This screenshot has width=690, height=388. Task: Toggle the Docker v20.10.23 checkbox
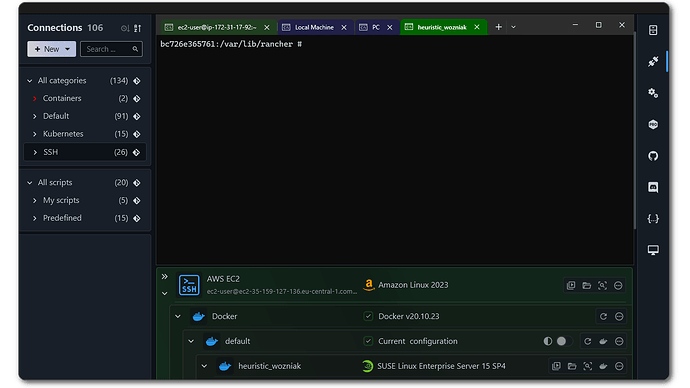368,316
